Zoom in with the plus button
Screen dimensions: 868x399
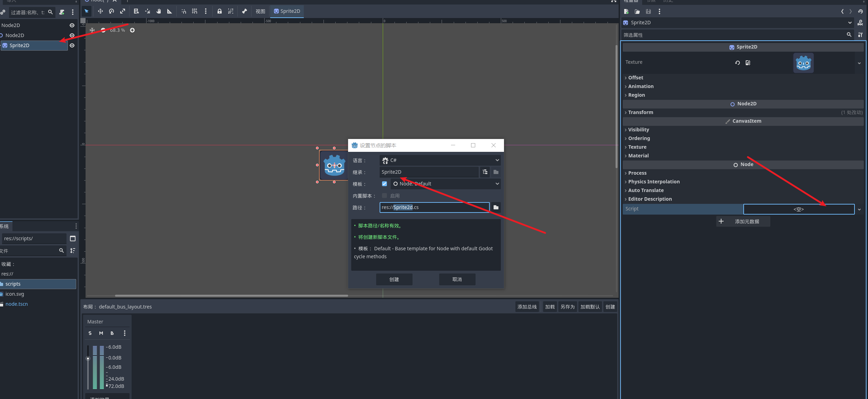132,30
